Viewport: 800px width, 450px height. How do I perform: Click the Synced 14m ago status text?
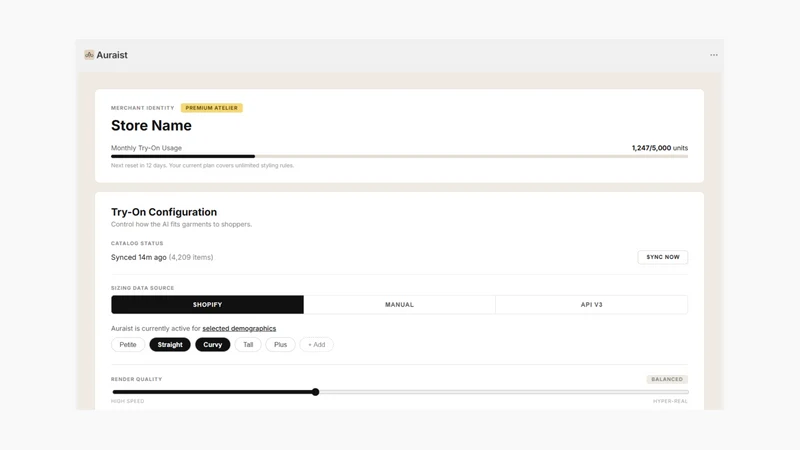139,257
